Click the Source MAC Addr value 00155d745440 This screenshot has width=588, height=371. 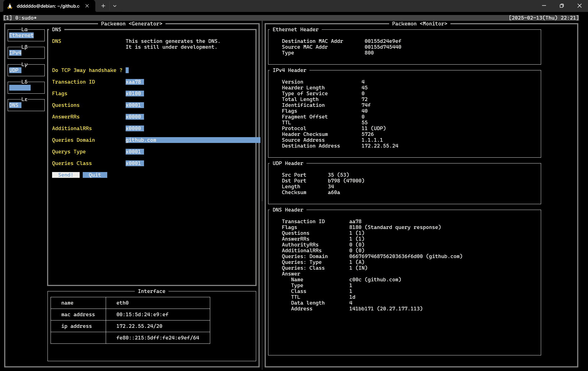383,47
